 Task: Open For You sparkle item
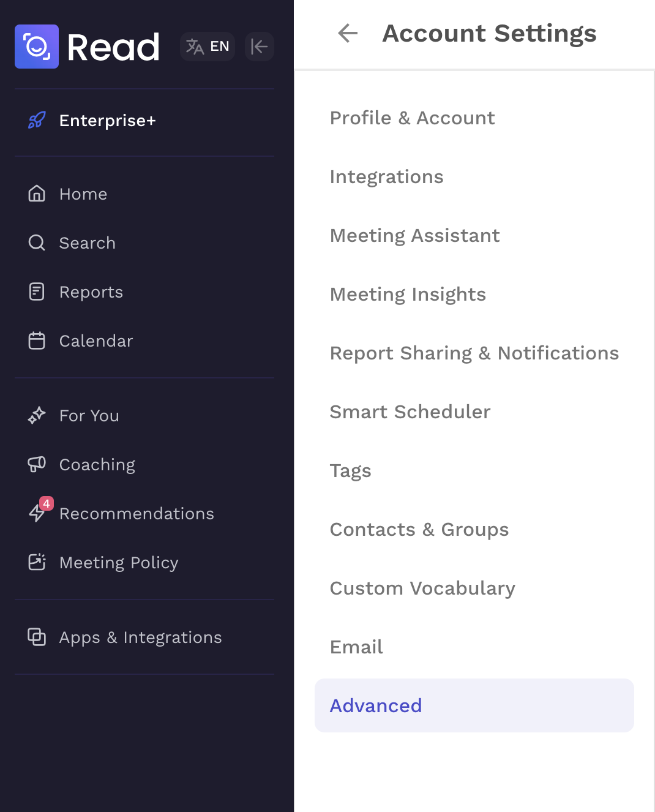[x=89, y=416]
